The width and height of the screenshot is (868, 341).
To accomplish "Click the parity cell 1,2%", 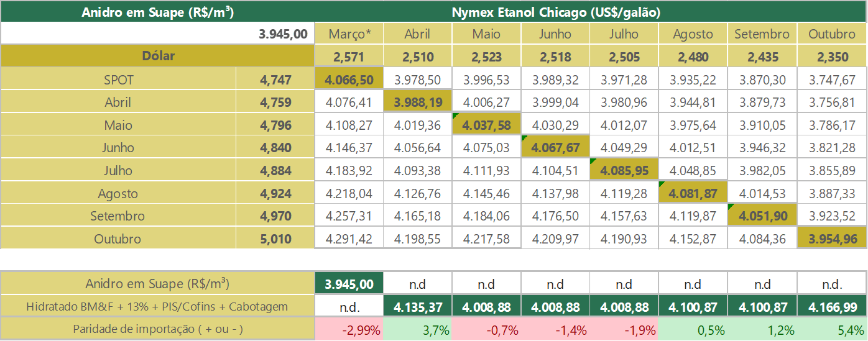I will [x=762, y=330].
